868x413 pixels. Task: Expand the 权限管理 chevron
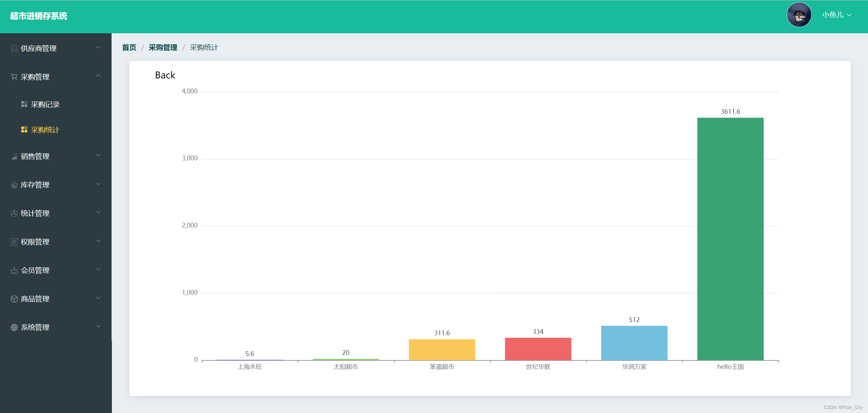(98, 241)
